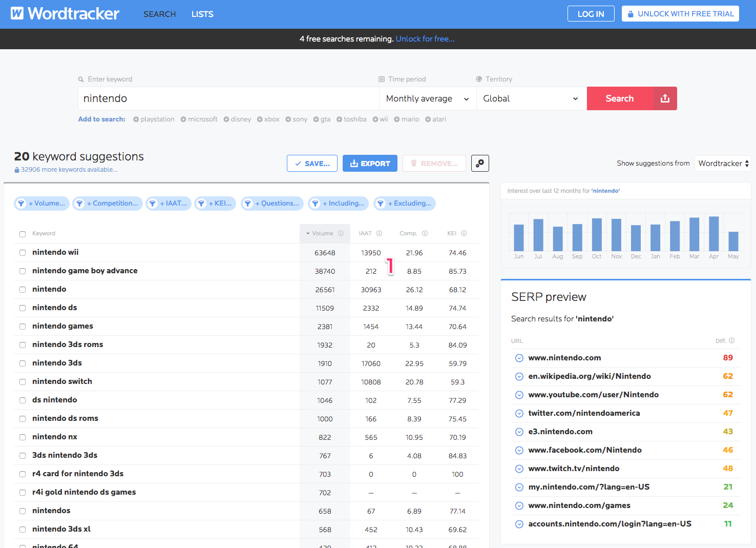Open the table settings gear icon
The height and width of the screenshot is (548, 756).
click(480, 163)
